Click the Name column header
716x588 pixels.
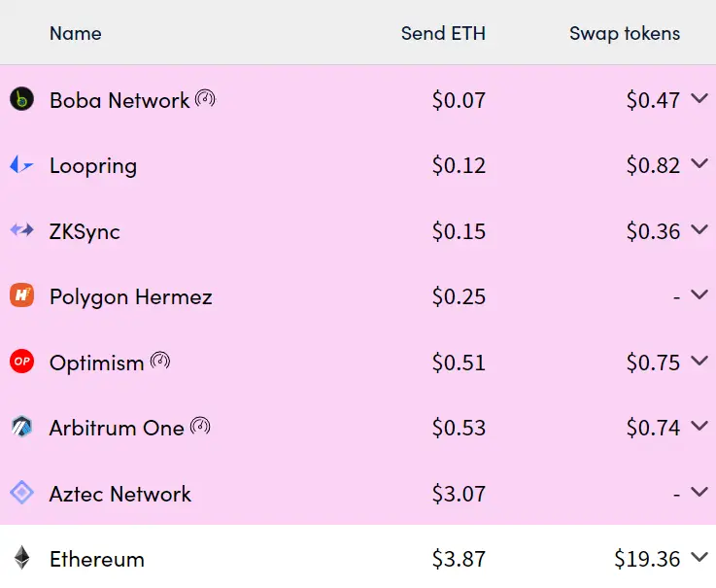point(75,33)
